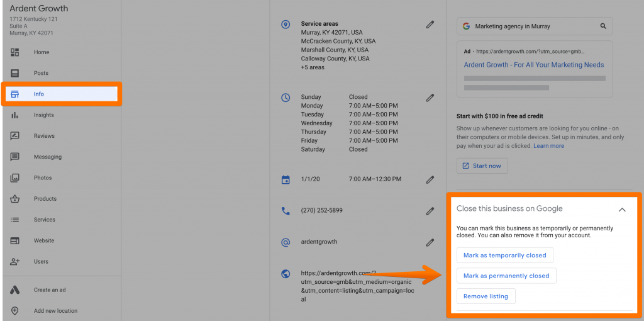Click the +5 areas text
Image resolution: width=644 pixels, height=321 pixels.
[x=313, y=67]
